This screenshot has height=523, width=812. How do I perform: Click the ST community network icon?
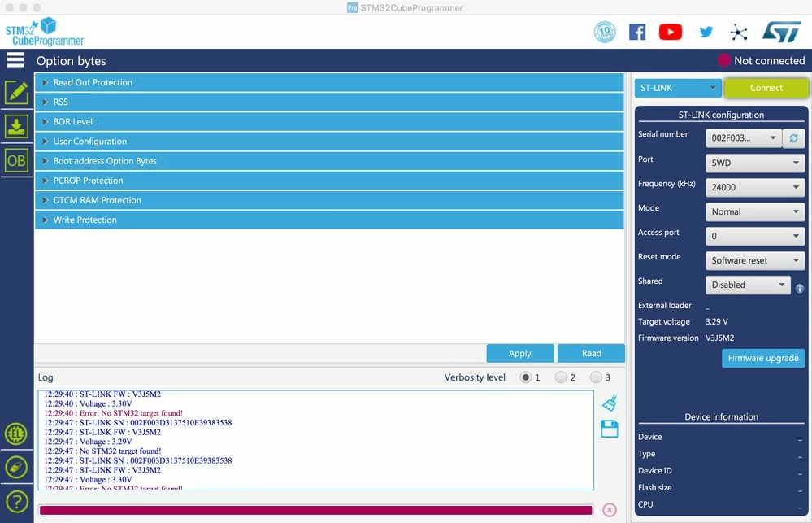(739, 33)
